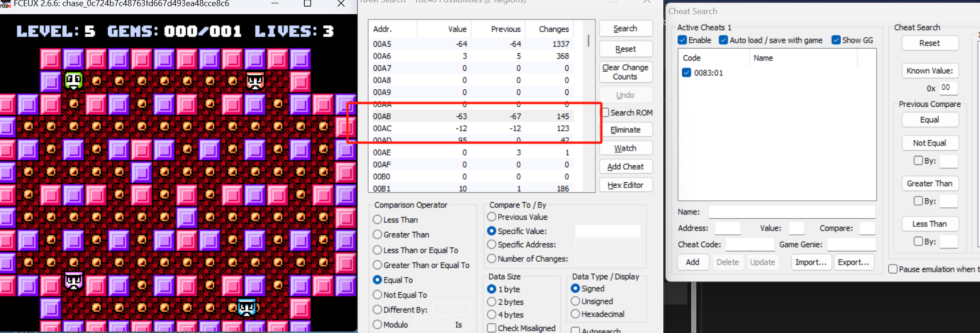Click the Compare input field

tap(867, 228)
